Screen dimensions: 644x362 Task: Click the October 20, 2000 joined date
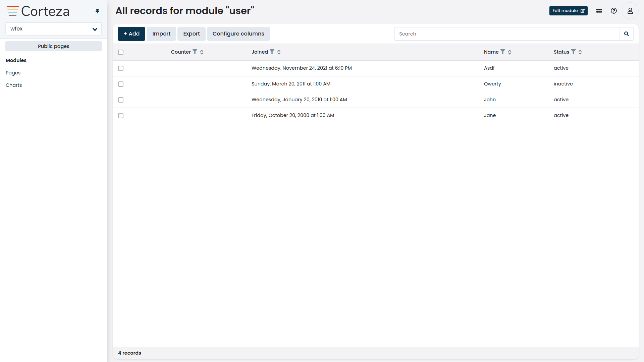click(x=293, y=115)
